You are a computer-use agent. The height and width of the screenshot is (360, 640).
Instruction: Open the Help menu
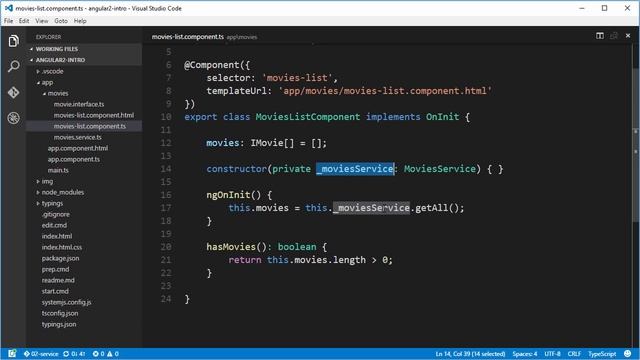80,21
